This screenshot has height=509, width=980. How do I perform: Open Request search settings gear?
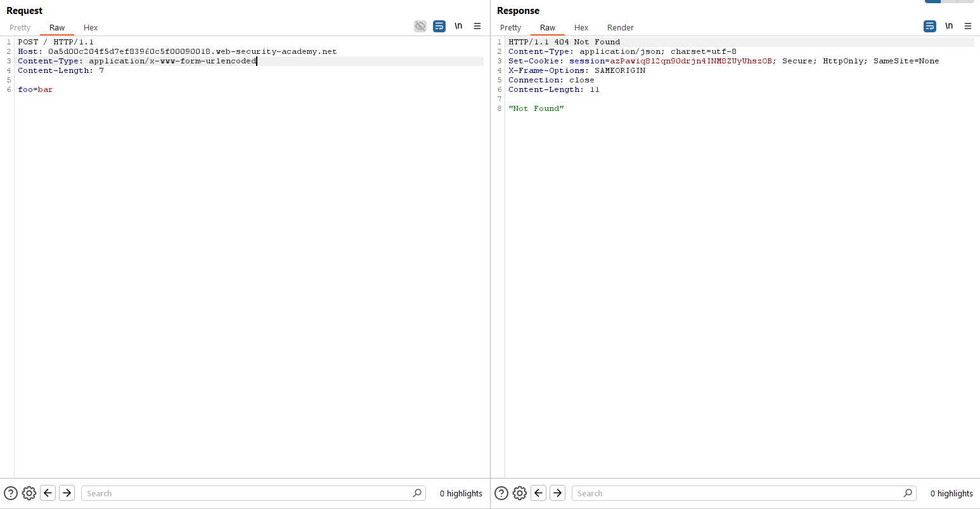(x=29, y=493)
